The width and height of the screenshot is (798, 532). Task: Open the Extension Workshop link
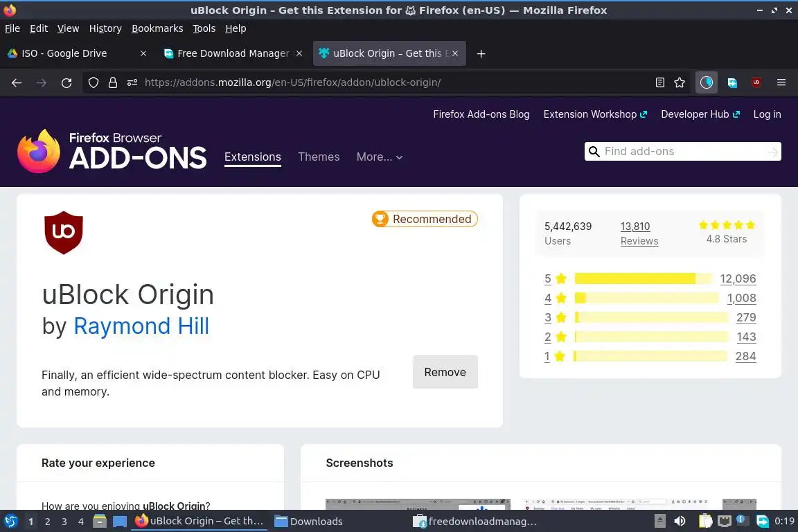595,114
